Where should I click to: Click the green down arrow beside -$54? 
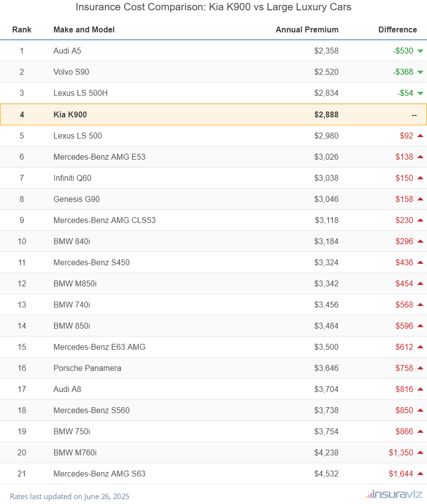point(420,93)
